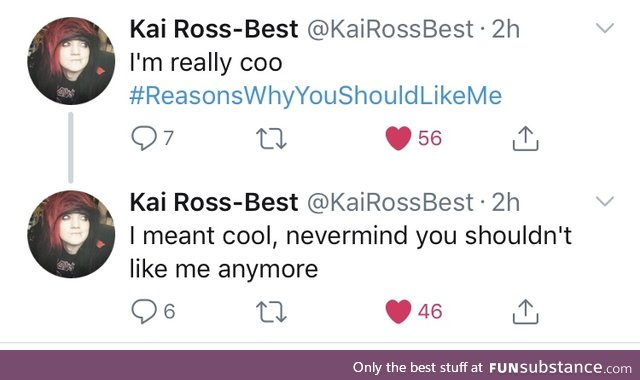Image resolution: width=640 pixels, height=380 pixels.
Task: Expand options chevron on first tweet
Action: [x=604, y=28]
